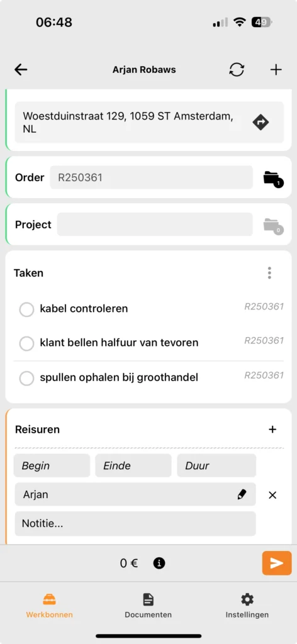
Task: Check off kabel controleren task
Action: coord(26,309)
